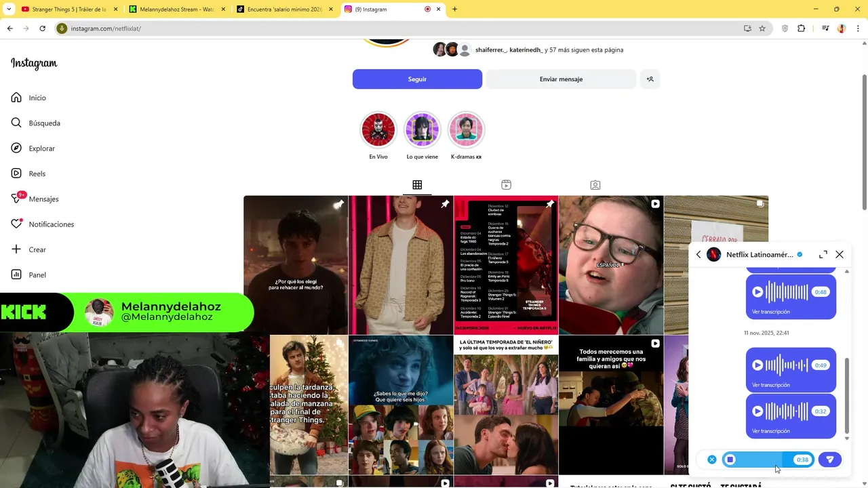This screenshot has width=868, height=488.
Task: Switch to Melannydelahoz Stream tab
Action: point(176,9)
